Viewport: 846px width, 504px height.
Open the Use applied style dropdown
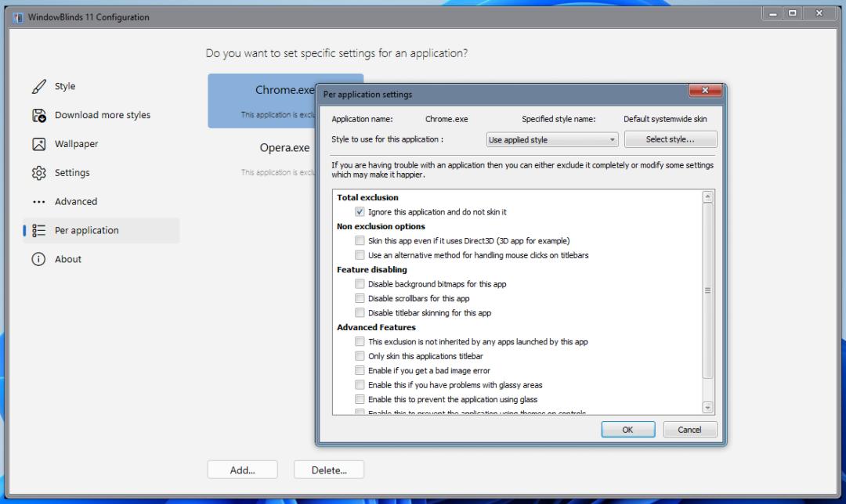(x=552, y=139)
